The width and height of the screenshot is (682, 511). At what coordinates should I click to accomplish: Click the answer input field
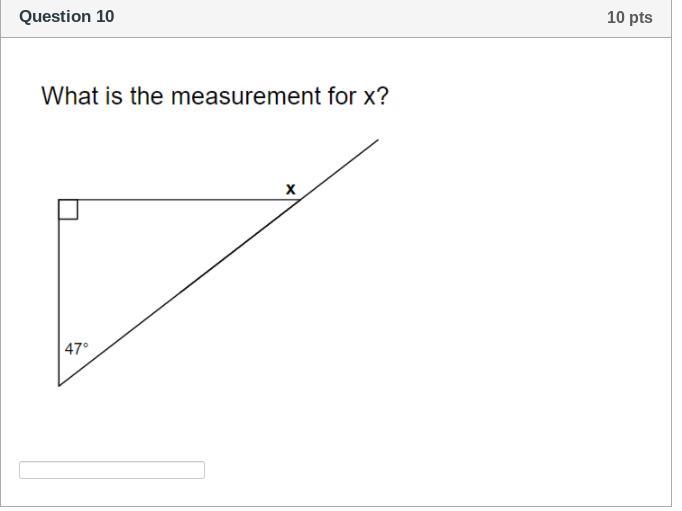coord(112,470)
